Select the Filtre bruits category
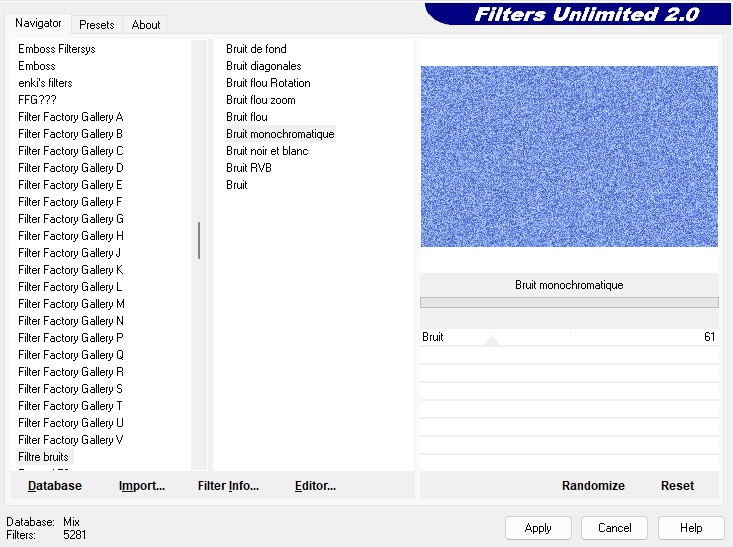Screen dimensions: 733x547 pos(43,457)
